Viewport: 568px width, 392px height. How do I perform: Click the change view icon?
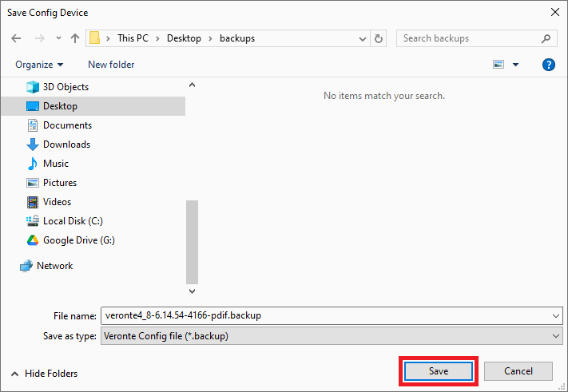[x=499, y=65]
